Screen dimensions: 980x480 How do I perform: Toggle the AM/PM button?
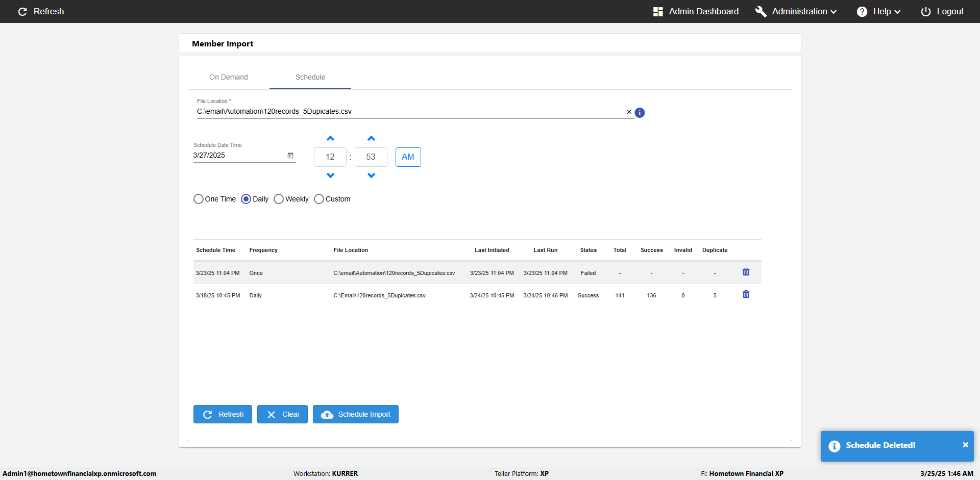tap(408, 157)
